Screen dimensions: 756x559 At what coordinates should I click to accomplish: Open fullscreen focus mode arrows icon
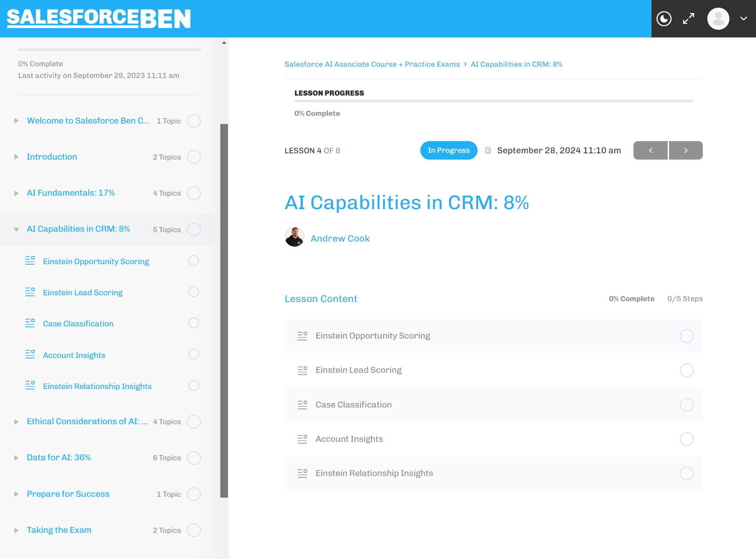coord(688,19)
